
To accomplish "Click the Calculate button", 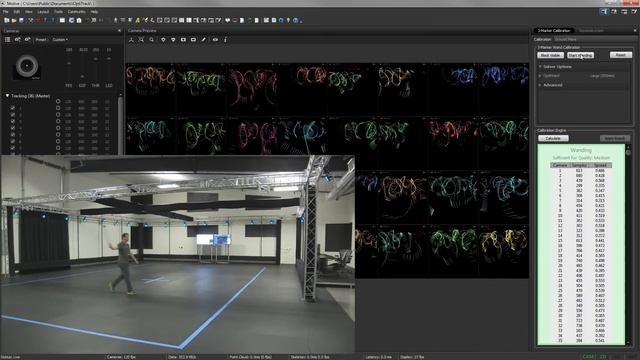I will click(x=553, y=138).
